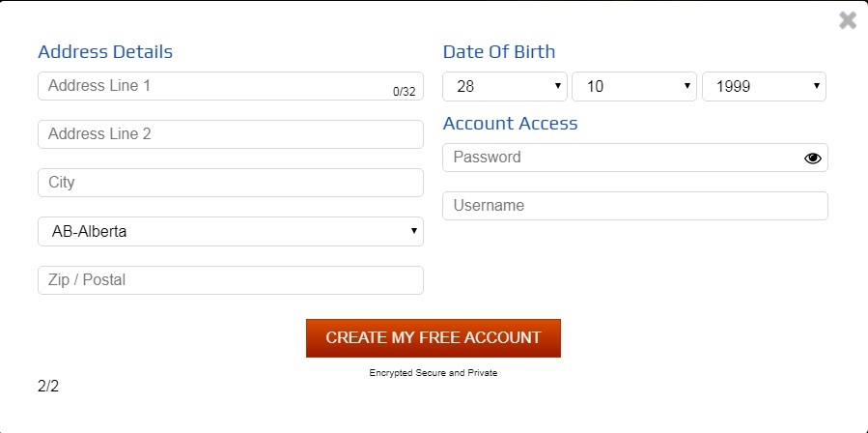Screen dimensions: 868x433
Task: Click the Date Of Birth heading
Action: click(499, 51)
